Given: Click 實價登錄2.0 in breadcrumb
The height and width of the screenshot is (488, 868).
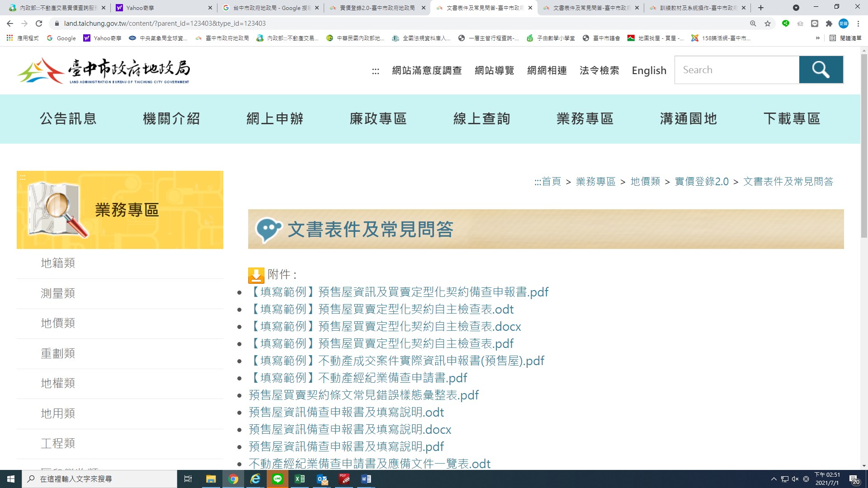Looking at the screenshot, I should pyautogui.click(x=702, y=182).
